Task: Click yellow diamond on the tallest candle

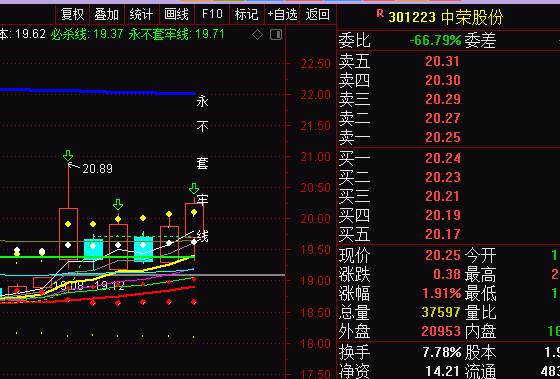Action: click(68, 224)
